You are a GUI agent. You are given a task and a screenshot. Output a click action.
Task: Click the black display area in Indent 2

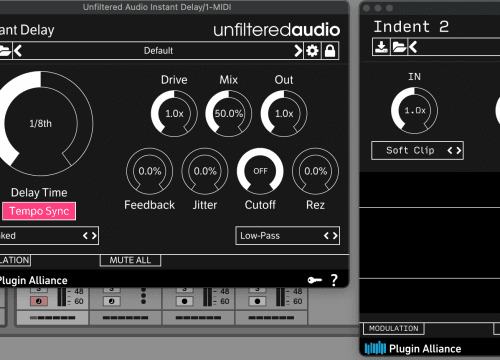pyautogui.click(x=430, y=243)
